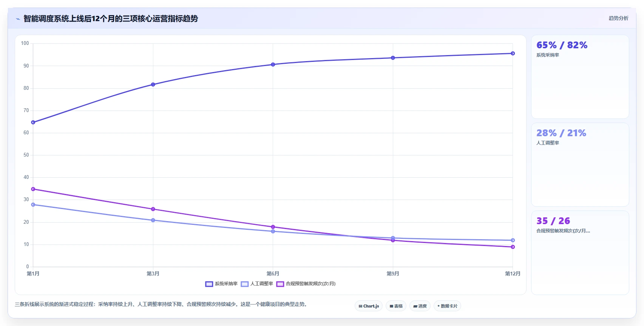The width and height of the screenshot is (644, 326).
Task: Click 合规预警 data point at 第6月
Action: 273,227
